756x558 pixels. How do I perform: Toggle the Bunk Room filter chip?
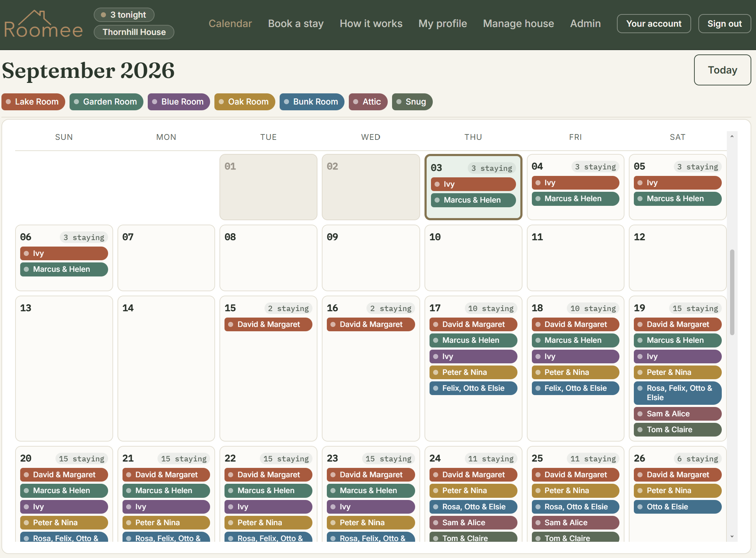[312, 102]
